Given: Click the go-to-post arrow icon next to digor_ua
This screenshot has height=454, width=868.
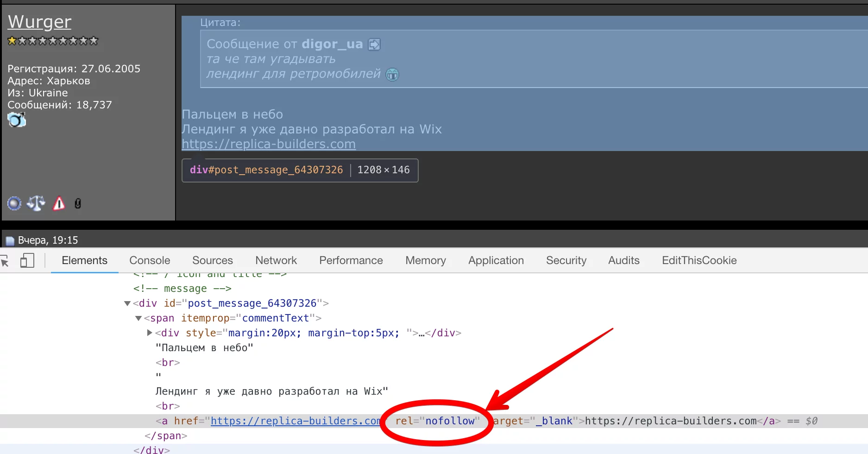Looking at the screenshot, I should [374, 44].
